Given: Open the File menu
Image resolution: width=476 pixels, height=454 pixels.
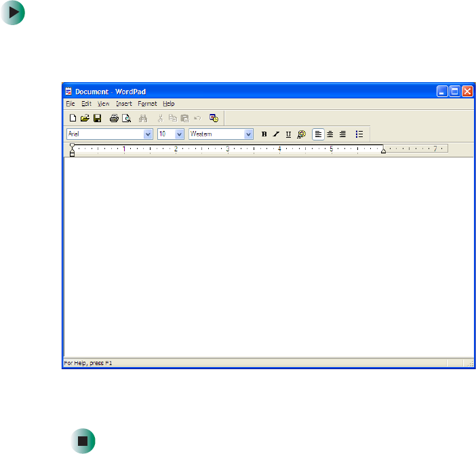Looking at the screenshot, I should [71, 104].
